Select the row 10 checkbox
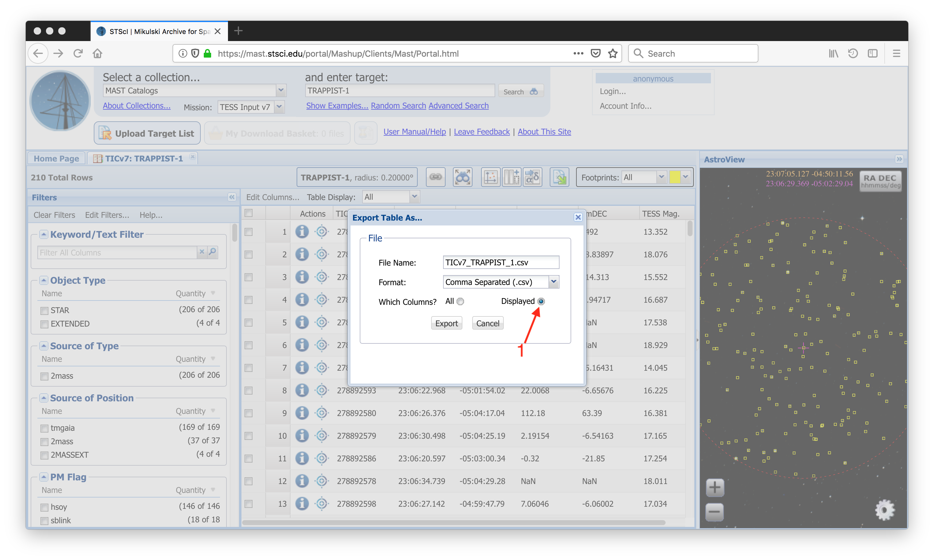934x560 pixels. coord(248,436)
